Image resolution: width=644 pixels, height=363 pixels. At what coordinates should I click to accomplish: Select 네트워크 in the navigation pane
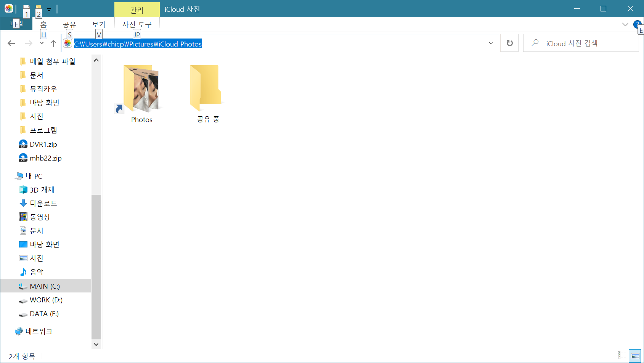39,331
